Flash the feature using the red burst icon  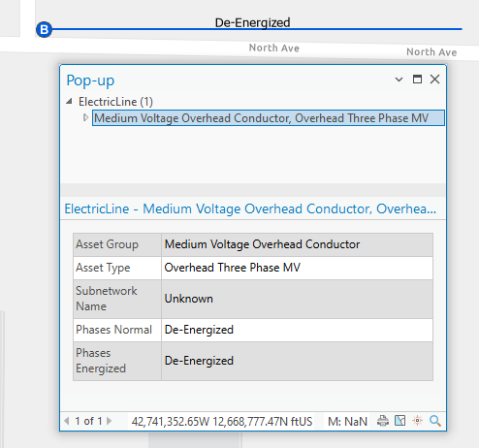point(417,421)
